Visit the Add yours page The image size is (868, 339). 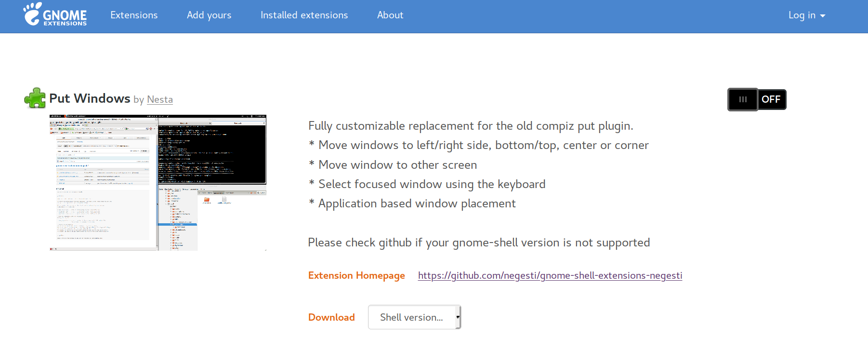click(x=209, y=15)
